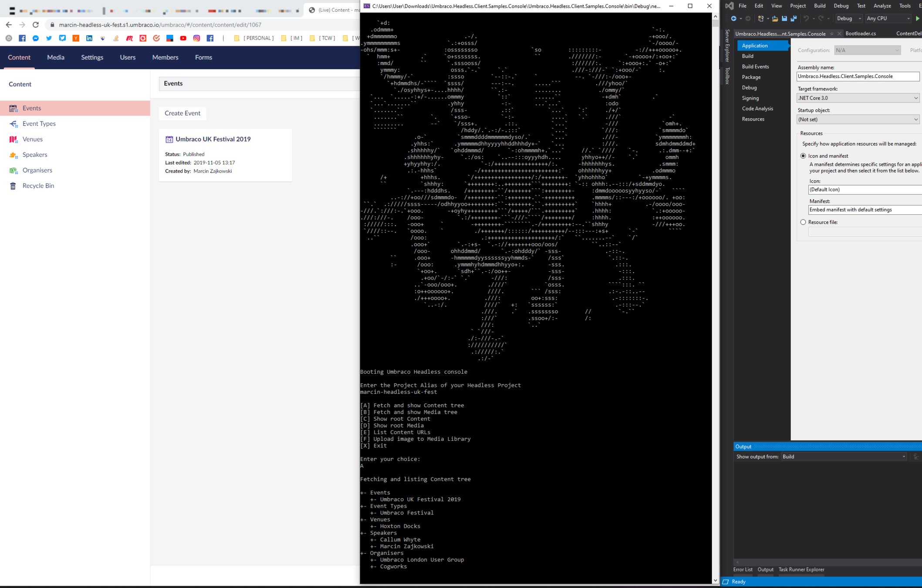Open the Startup object dropdown
The width and height of the screenshot is (922, 588).
tap(858, 119)
